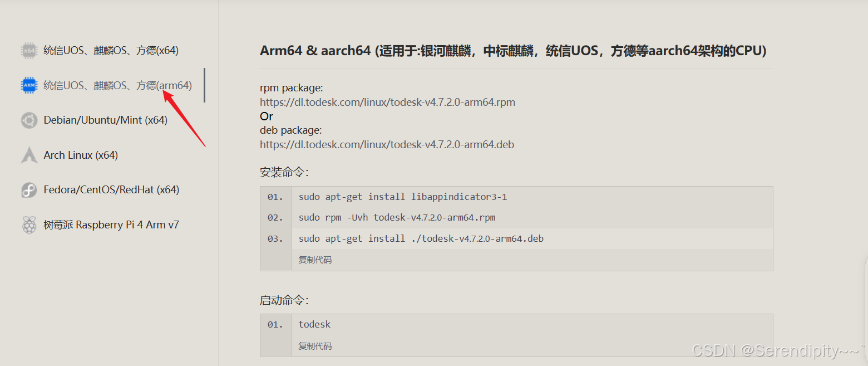Switch to 树莓派 Raspberry Pi 4 Arm v7
This screenshot has height=366, width=868.
tap(111, 225)
